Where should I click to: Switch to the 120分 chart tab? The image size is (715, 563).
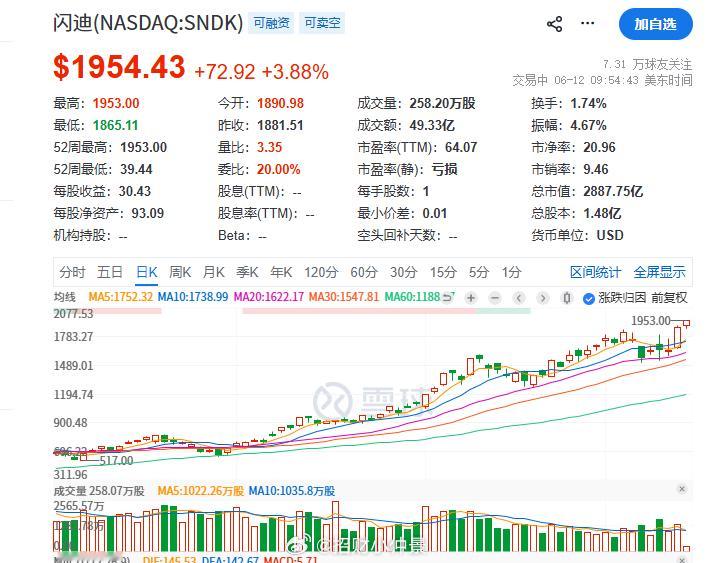[x=321, y=272]
